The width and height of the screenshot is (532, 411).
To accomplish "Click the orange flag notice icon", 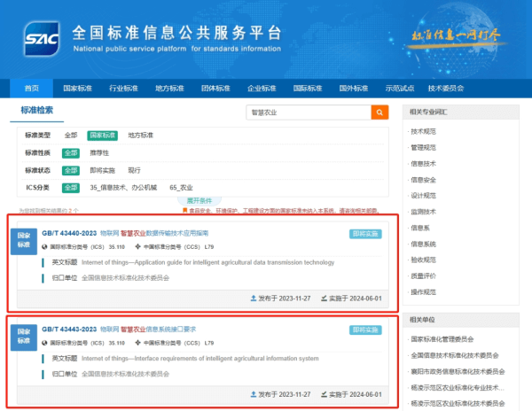I will [x=185, y=211].
